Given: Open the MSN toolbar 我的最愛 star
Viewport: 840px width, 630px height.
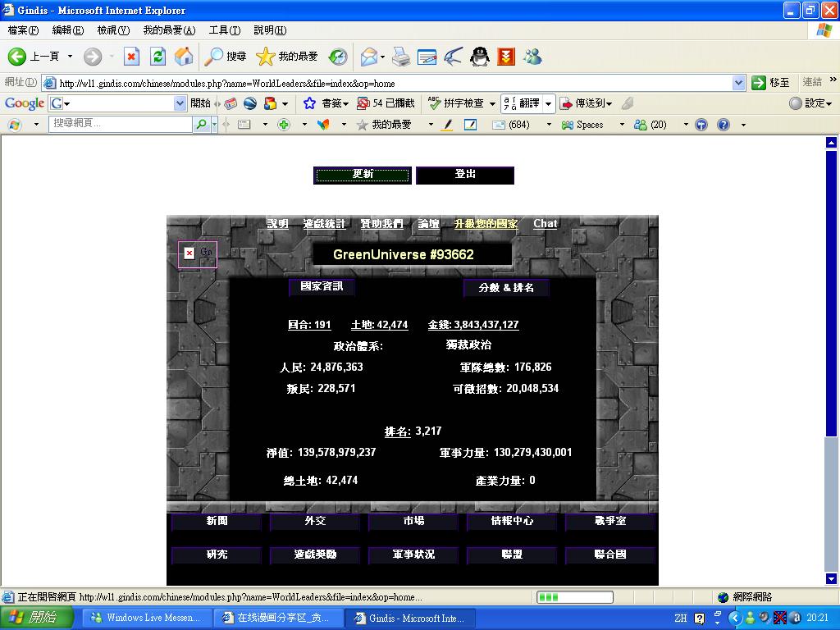Looking at the screenshot, I should 384,125.
